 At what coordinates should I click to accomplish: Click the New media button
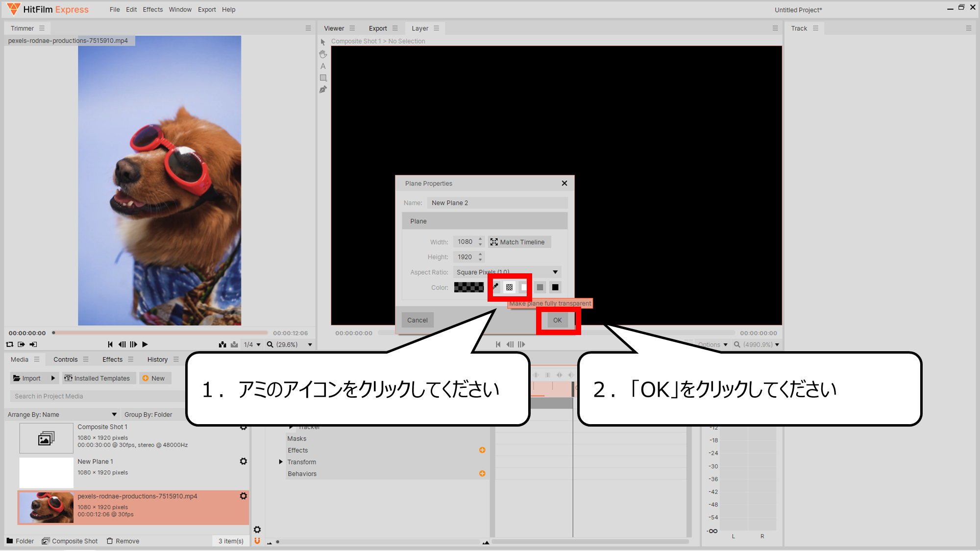point(155,378)
